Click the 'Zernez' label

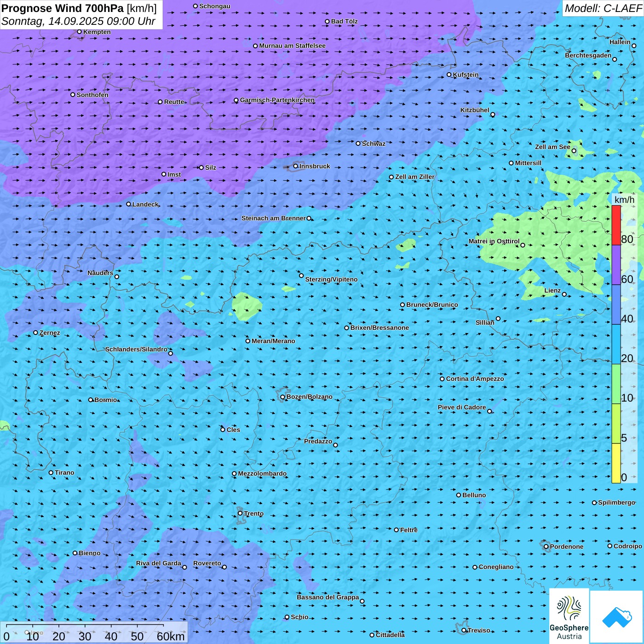click(50, 333)
